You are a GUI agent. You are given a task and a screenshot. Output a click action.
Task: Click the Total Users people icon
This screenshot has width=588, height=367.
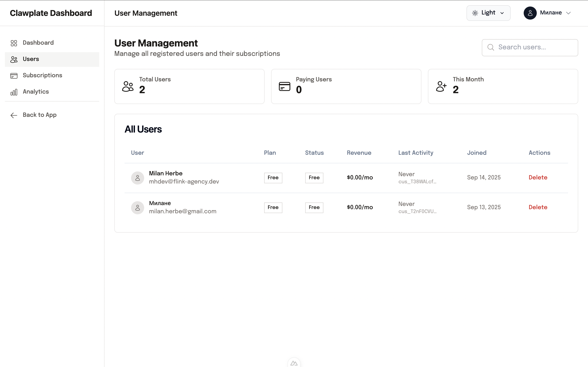[128, 86]
